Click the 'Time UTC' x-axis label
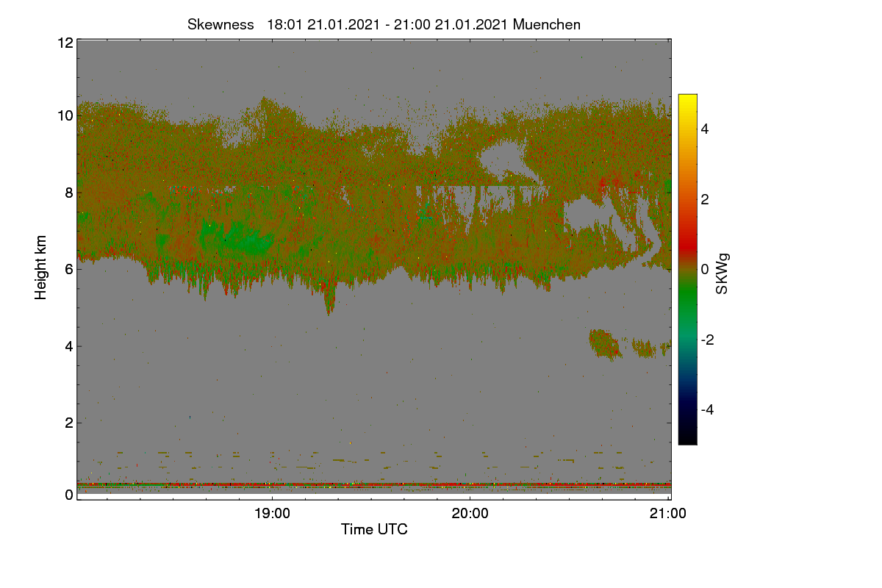This screenshot has height=588, width=882. coord(374,529)
